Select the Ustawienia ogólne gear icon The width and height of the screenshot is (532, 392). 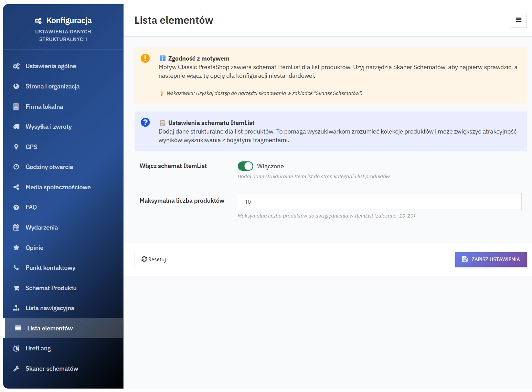click(x=16, y=66)
